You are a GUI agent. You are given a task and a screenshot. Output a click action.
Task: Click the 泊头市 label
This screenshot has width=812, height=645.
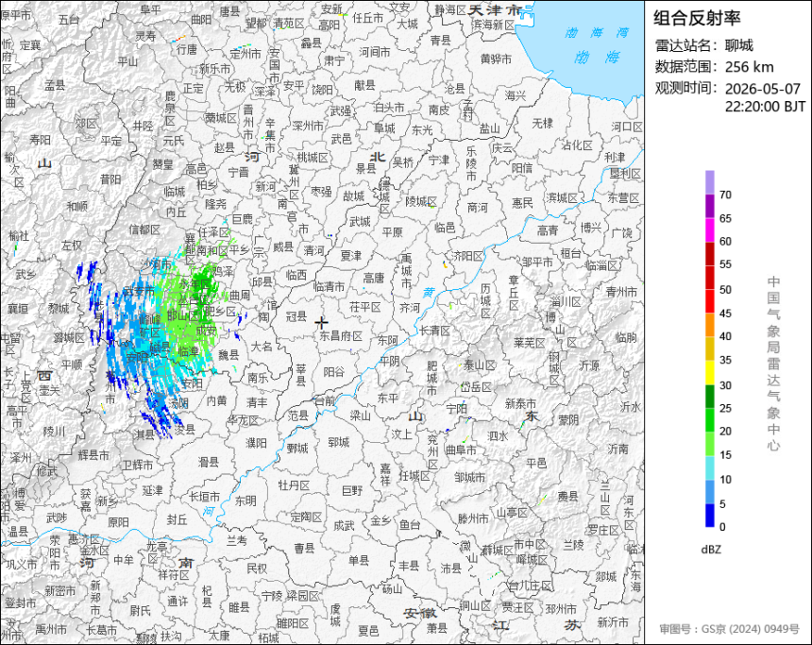(389, 108)
